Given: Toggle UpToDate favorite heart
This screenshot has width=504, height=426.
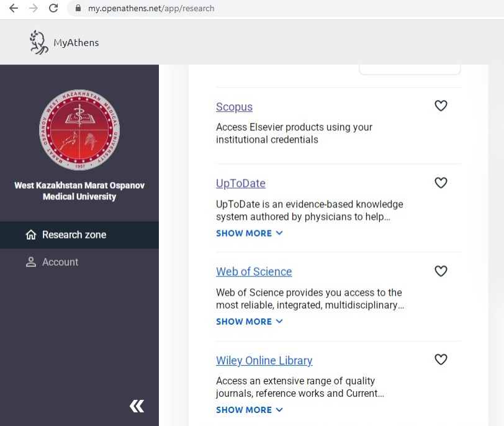Looking at the screenshot, I should click(x=441, y=183).
